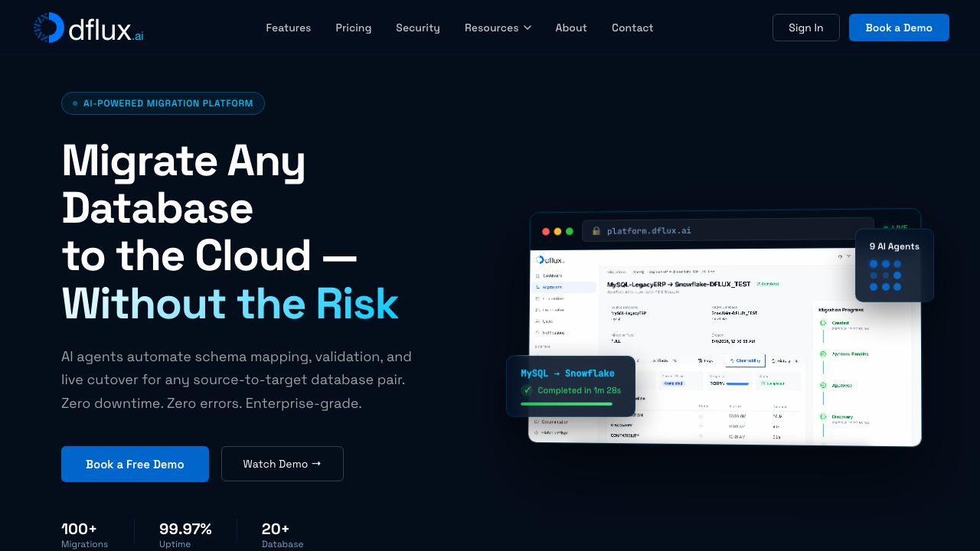Click the green Completed badge beside title
Screen dimensions: 980x551
pos(767,284)
